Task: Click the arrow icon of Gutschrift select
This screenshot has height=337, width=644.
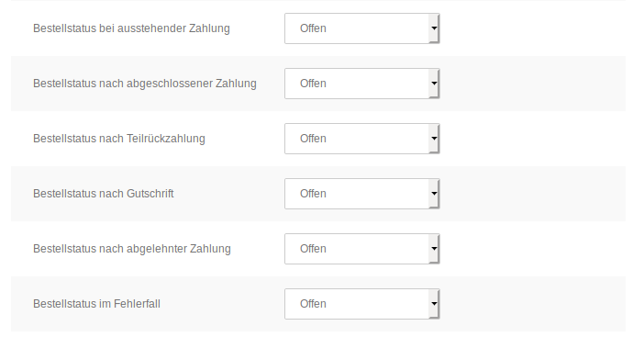Action: click(434, 194)
